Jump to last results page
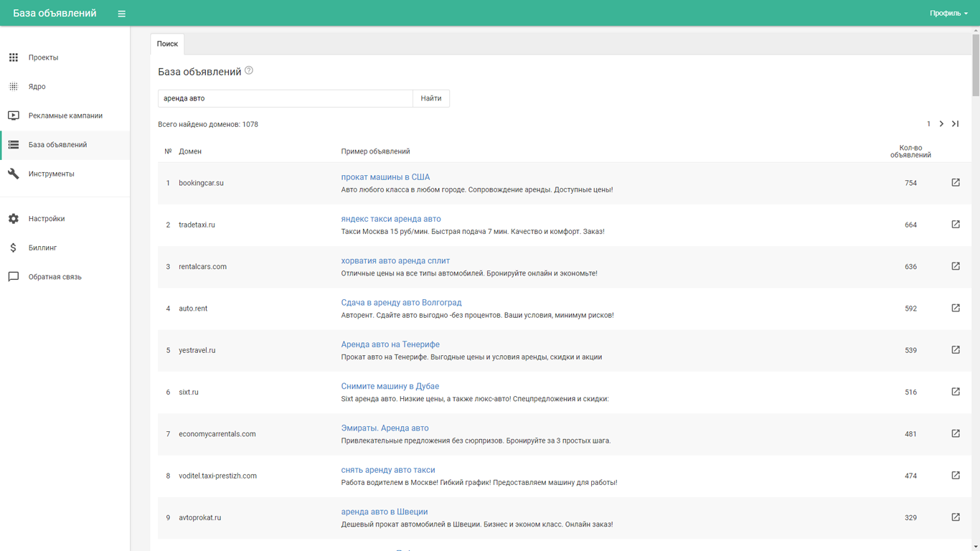This screenshot has width=980, height=551. pyautogui.click(x=956, y=124)
